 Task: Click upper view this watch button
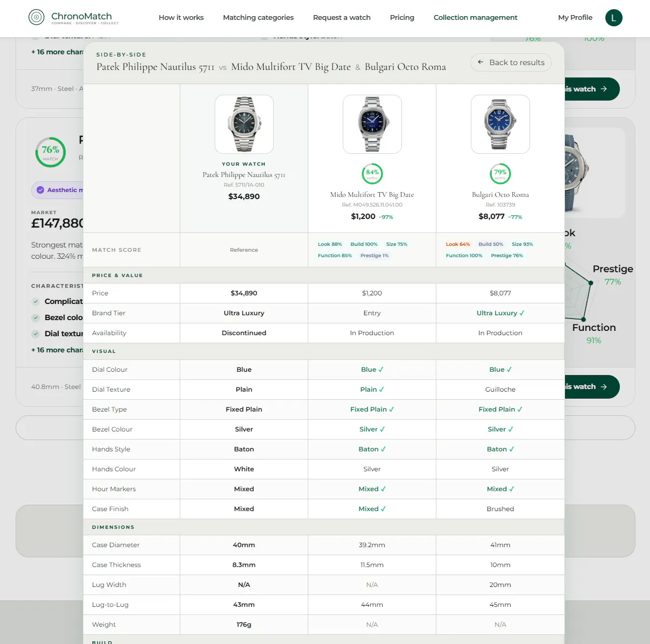[x=591, y=89]
